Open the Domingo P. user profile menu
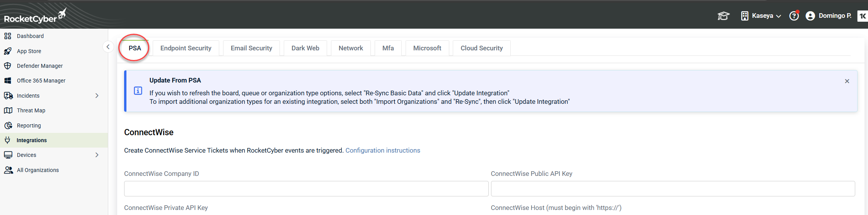868x215 pixels. pyautogui.click(x=829, y=16)
